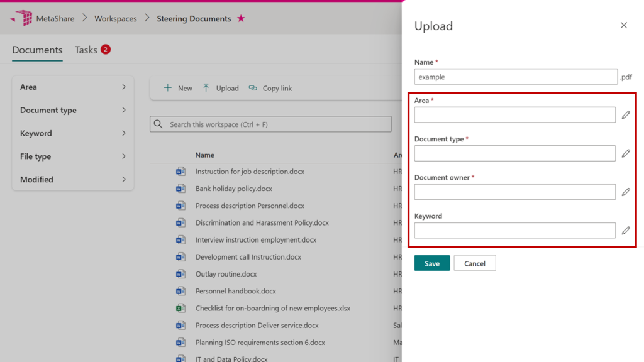644x362 pixels.
Task: Click the pencil icon beside Area field
Action: pos(626,115)
